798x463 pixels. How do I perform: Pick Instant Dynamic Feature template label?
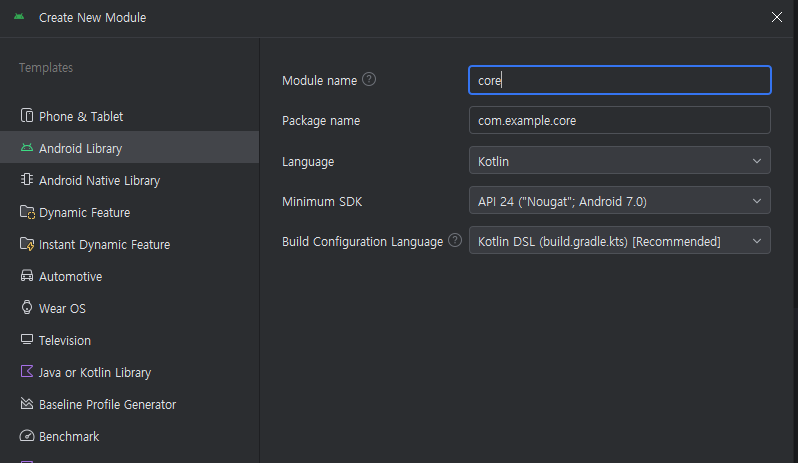point(104,245)
